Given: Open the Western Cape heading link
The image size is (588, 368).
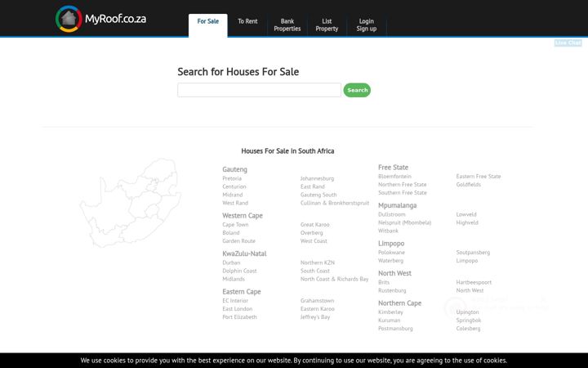Looking at the screenshot, I should click(x=243, y=216).
